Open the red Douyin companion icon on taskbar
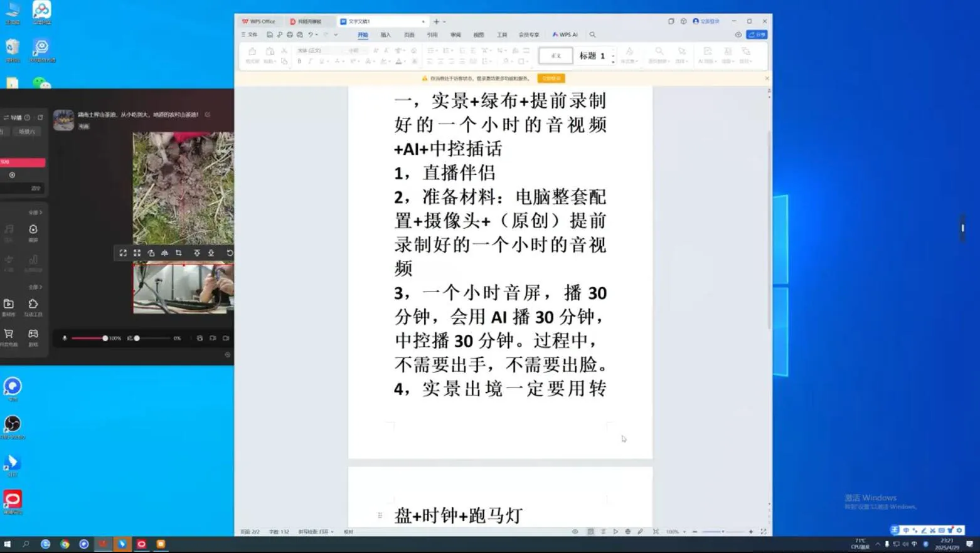Image resolution: width=980 pixels, height=553 pixels. pos(142,544)
